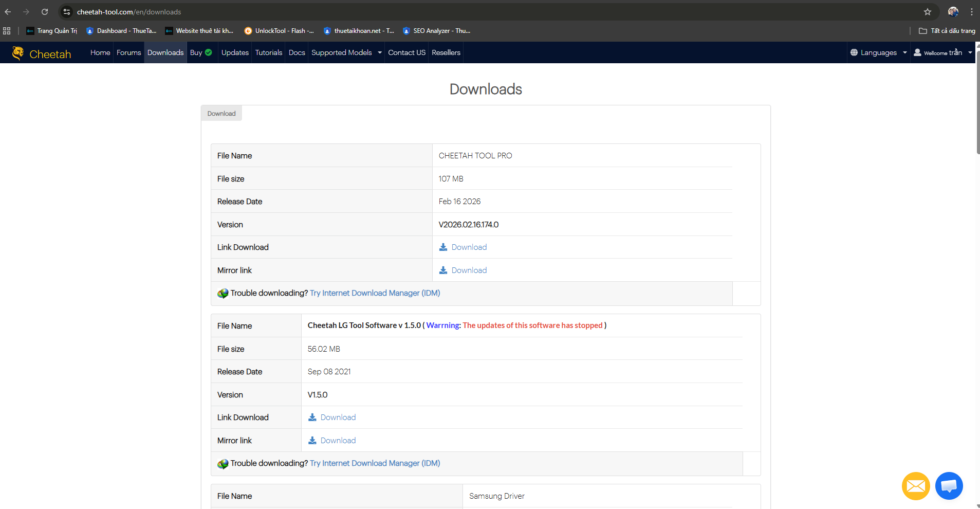Open UnlockTool - Flash bookmark
This screenshot has width=980, height=509.
[279, 31]
